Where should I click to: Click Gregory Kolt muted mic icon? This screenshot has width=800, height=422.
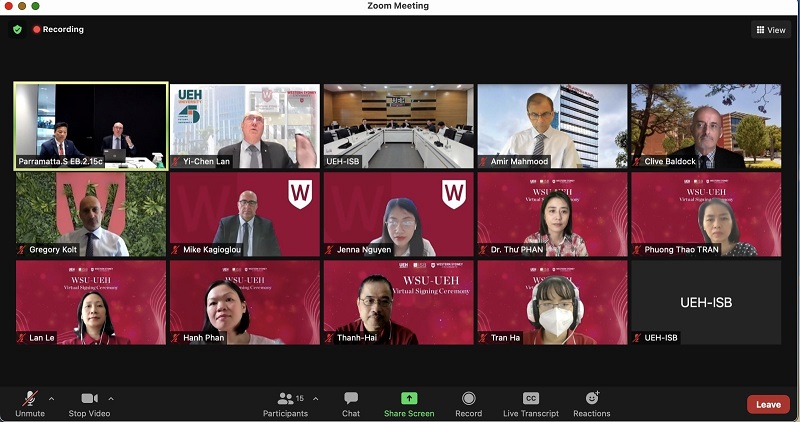(x=22, y=250)
